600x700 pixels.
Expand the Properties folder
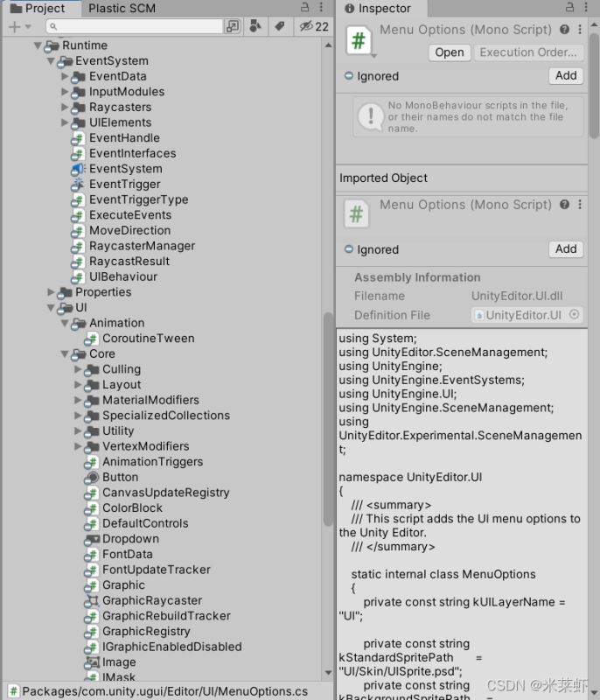click(51, 292)
